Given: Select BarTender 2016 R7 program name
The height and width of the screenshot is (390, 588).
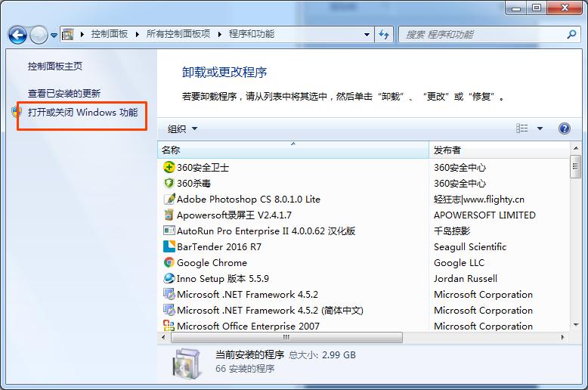Looking at the screenshot, I should coord(219,246).
